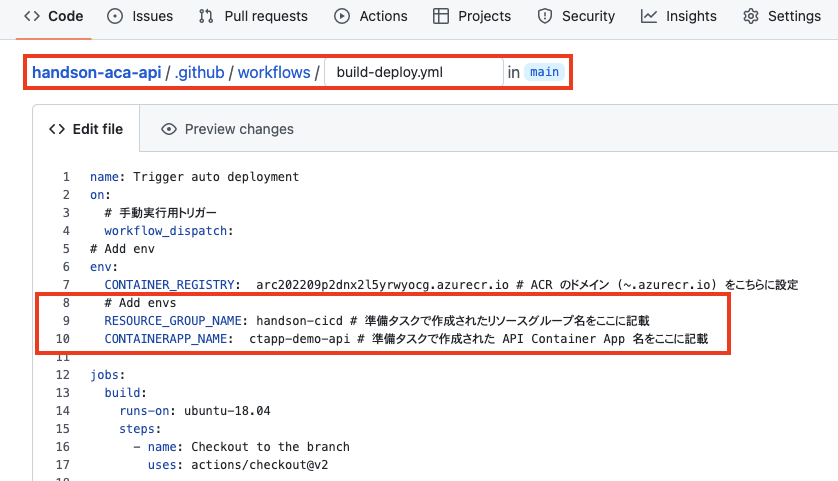Click the Pull requests branch icon

click(206, 17)
